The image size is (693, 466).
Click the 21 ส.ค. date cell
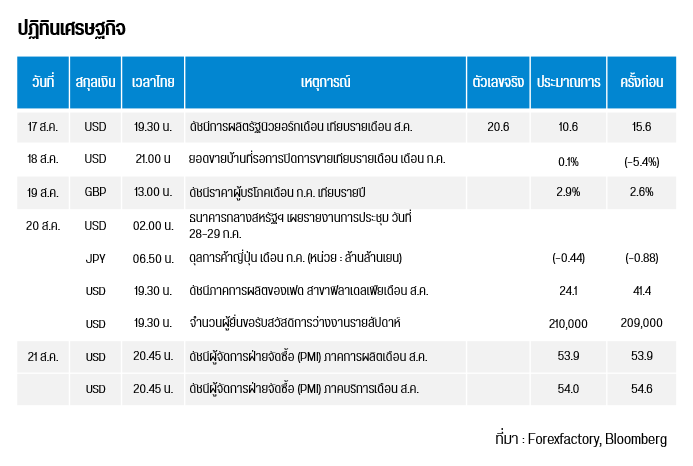click(x=43, y=356)
